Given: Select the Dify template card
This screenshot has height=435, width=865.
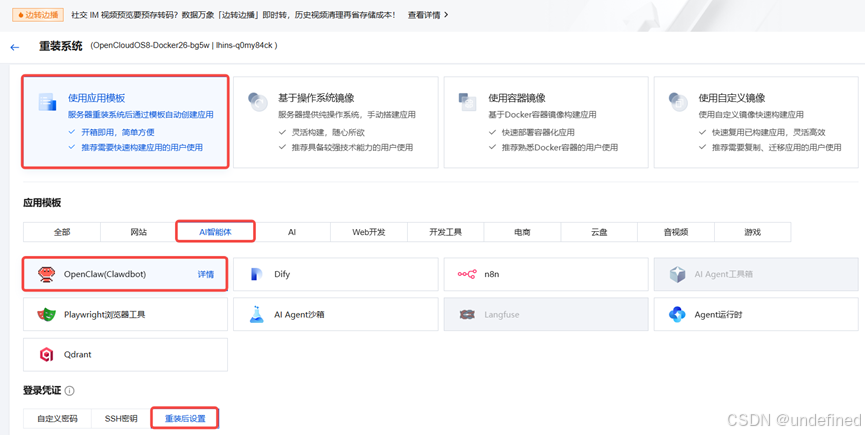Looking at the screenshot, I should click(335, 274).
